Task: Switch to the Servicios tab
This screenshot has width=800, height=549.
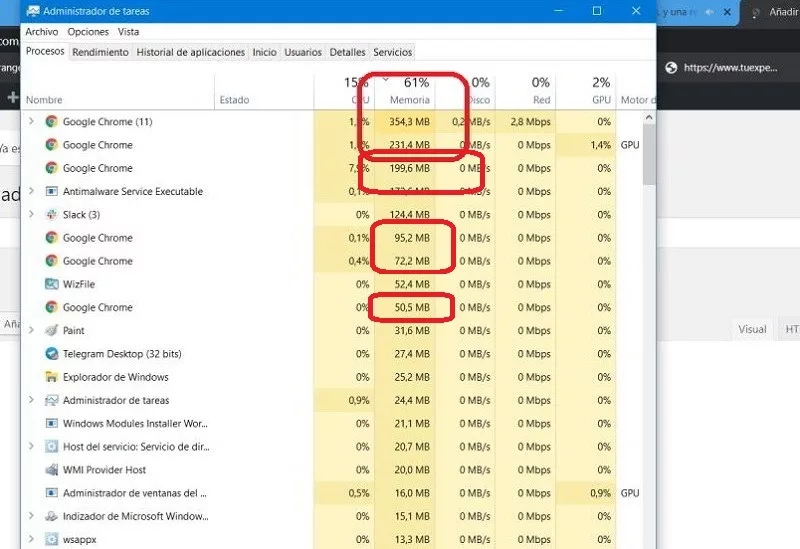Action: click(392, 52)
